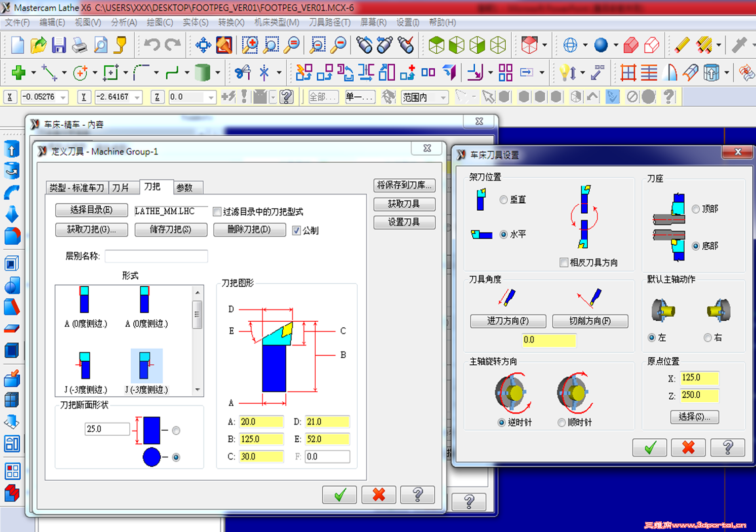Open the X coordinate dropdown
The height and width of the screenshot is (532, 756).
(63, 97)
